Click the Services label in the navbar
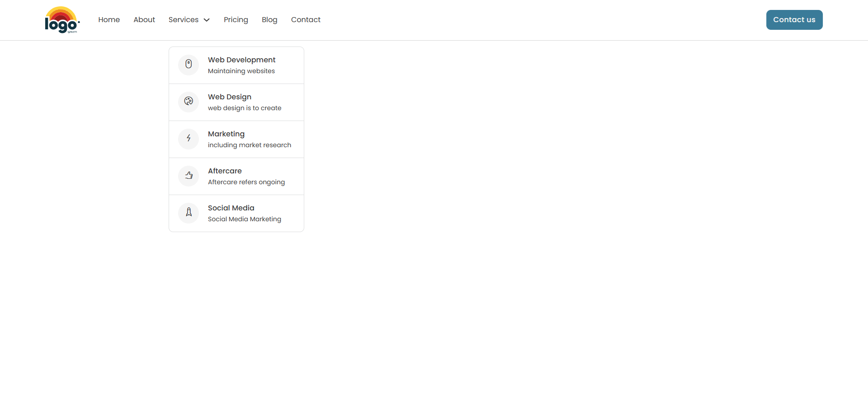This screenshot has height=396, width=868. point(183,20)
